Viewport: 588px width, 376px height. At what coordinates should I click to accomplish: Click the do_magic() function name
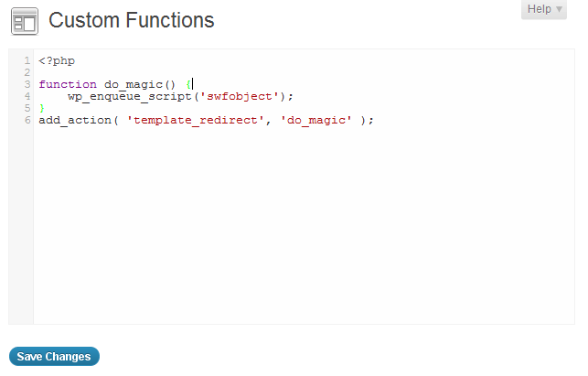coord(140,85)
